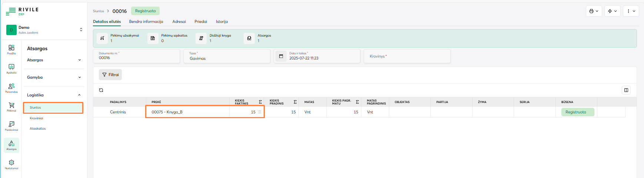The height and width of the screenshot is (178, 644).
Task: Open the Pirkimai cart icon
Action: pos(11,107)
